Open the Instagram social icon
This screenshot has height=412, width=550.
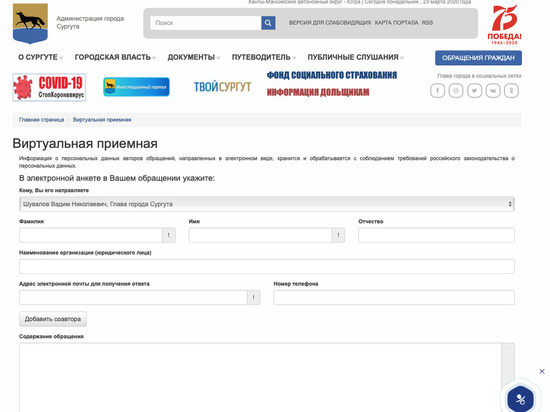(x=456, y=91)
